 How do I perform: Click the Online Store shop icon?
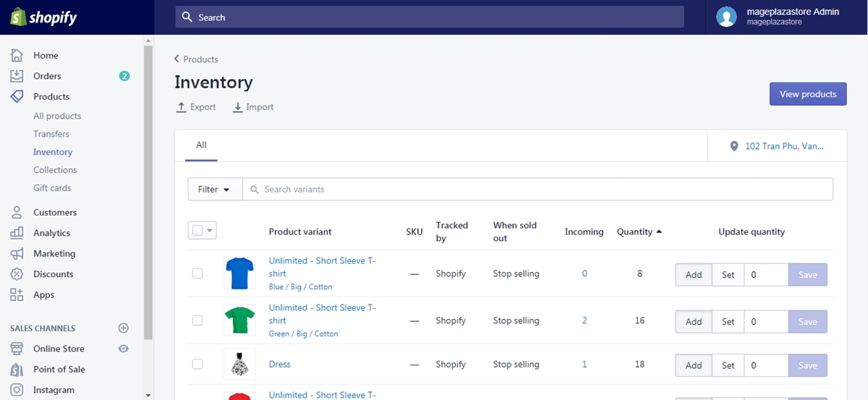[17, 349]
